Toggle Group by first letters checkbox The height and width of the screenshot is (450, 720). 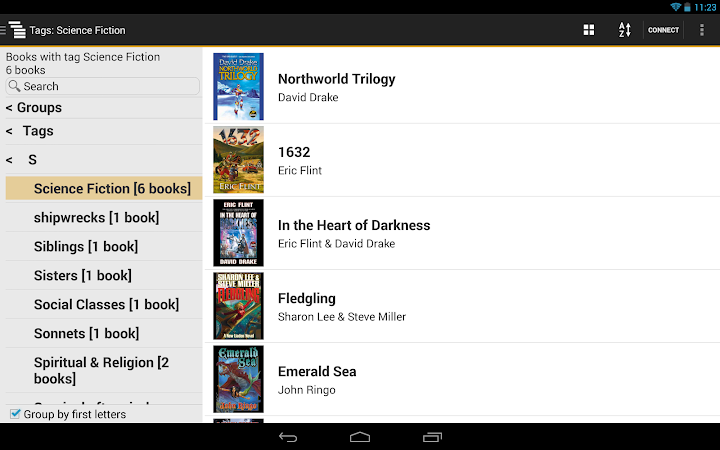[15, 414]
